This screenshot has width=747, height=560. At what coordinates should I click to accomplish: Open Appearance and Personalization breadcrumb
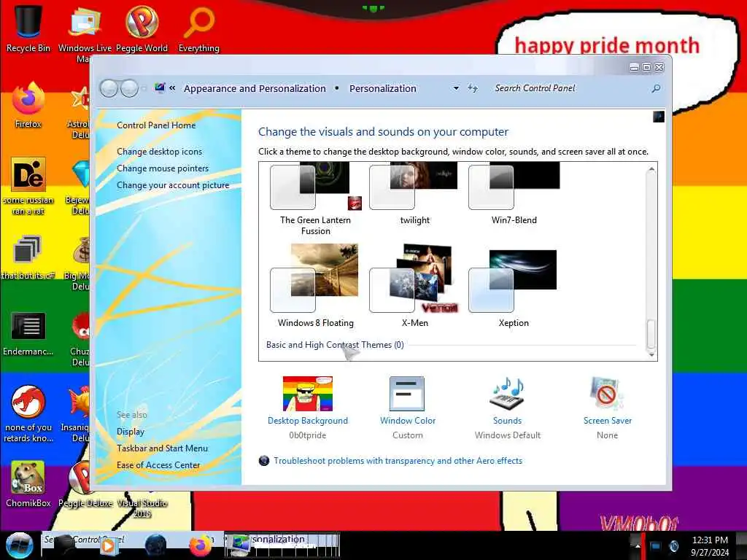255,88
